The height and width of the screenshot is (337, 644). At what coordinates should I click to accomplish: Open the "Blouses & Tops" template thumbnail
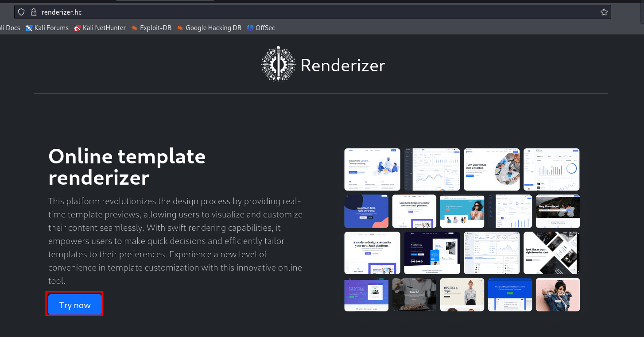pos(462,294)
